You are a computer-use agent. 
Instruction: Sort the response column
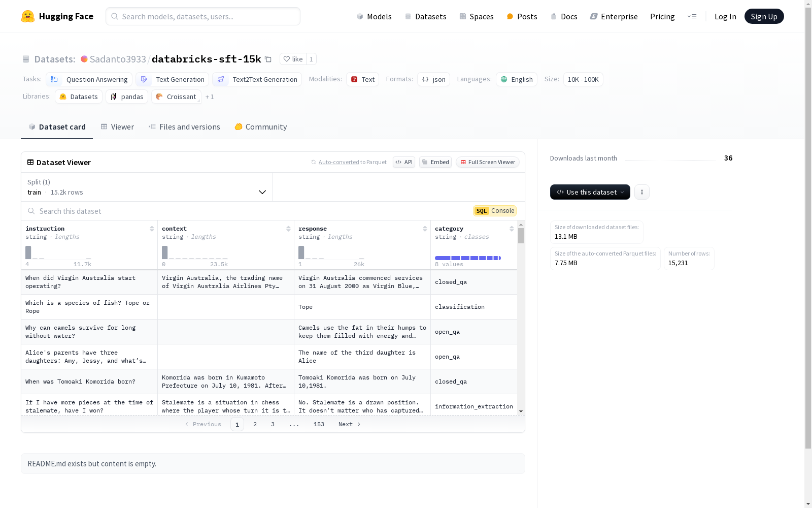tap(425, 229)
